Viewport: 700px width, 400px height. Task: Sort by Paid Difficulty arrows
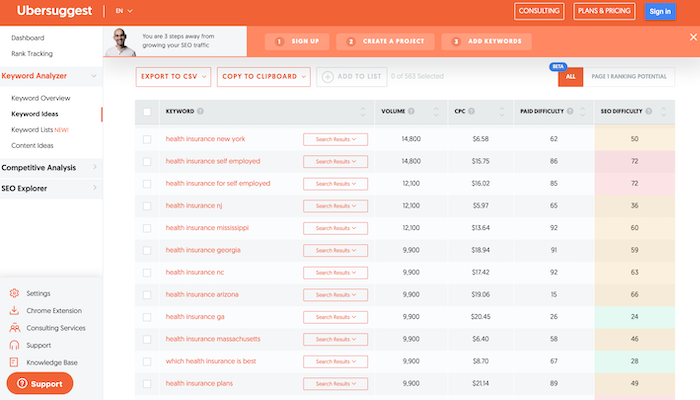[x=583, y=112]
